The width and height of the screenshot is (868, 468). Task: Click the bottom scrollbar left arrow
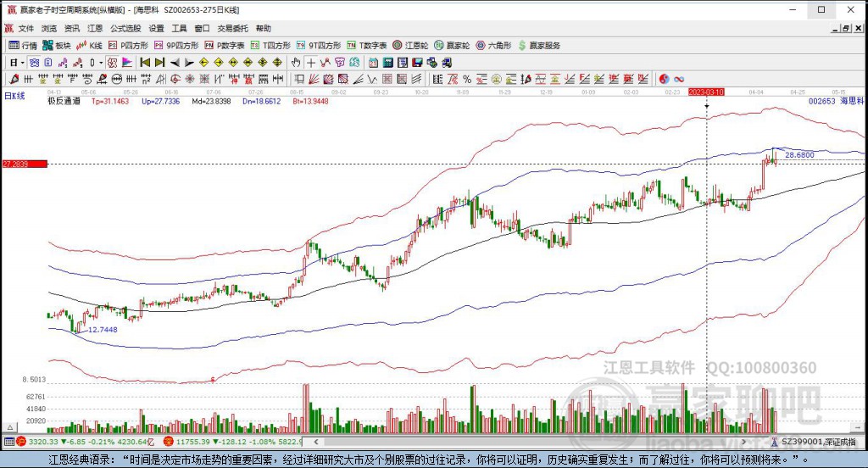316,442
